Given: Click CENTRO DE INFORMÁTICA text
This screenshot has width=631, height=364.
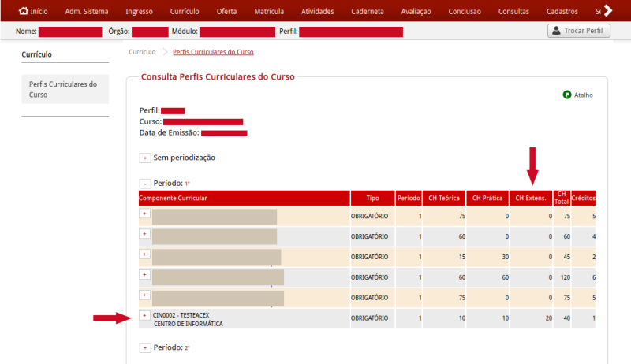Looking at the screenshot, I should (188, 324).
